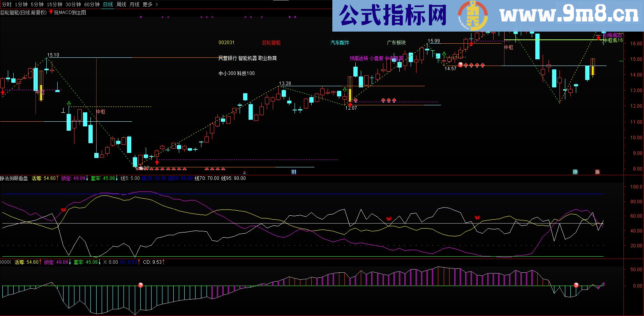Click the 12.07 swing low label
Screen dimensions: 644x316
(351, 108)
